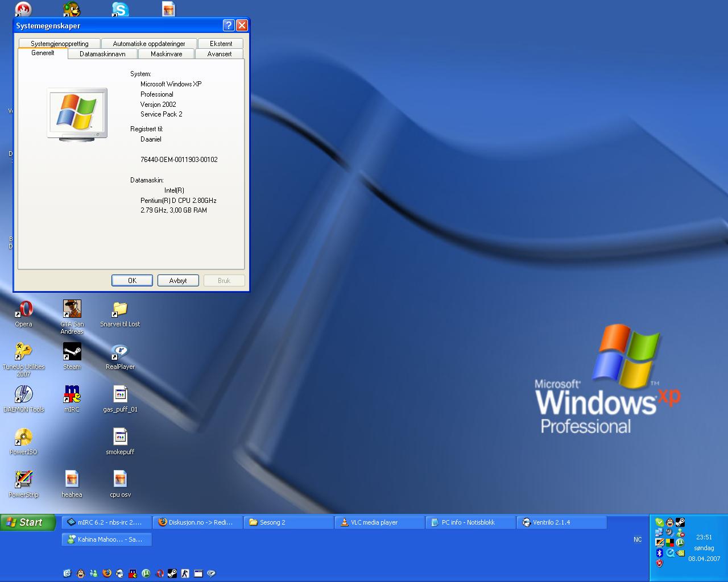Image resolution: width=728 pixels, height=582 pixels.
Task: Click Avbryt to cancel dialog
Action: (x=178, y=280)
